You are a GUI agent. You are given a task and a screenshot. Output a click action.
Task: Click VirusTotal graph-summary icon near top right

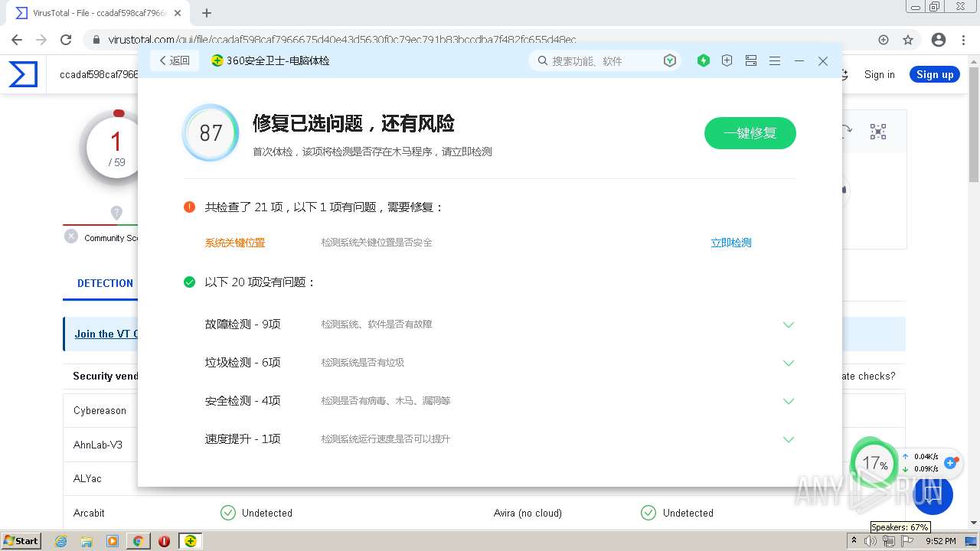click(x=878, y=132)
